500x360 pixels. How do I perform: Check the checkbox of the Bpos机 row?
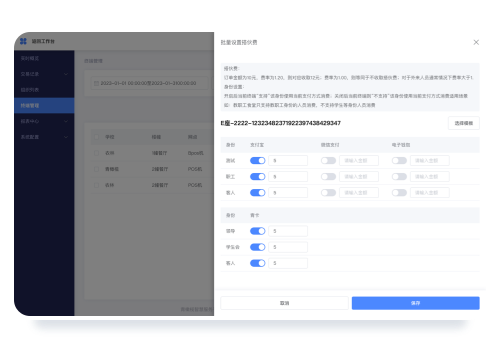(96, 153)
